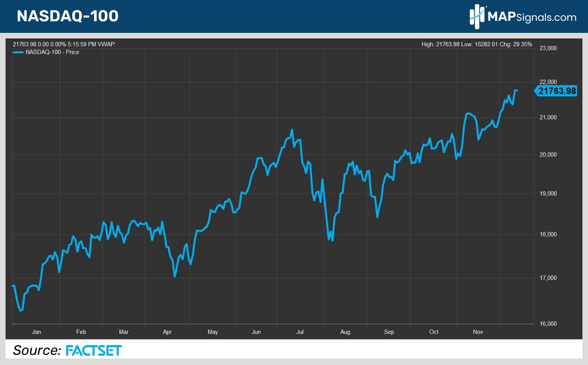Image resolution: width=588 pixels, height=365 pixels.
Task: Click the Apr month axis label
Action: pos(168,332)
